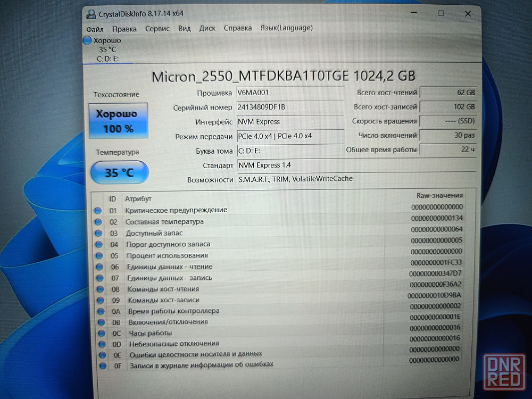The width and height of the screenshot is (532, 399).
Task: Select the Порог доступного запаса attribute text
Action: click(x=168, y=244)
